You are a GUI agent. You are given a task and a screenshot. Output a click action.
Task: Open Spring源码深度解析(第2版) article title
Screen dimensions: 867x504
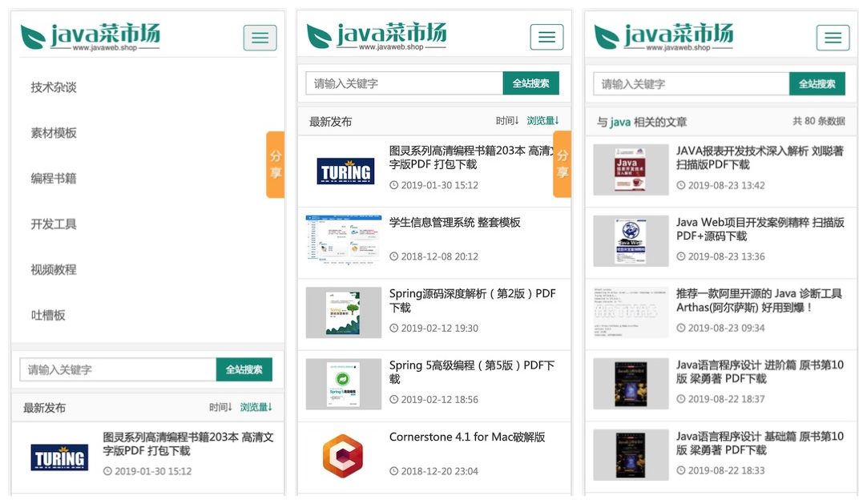coord(472,300)
